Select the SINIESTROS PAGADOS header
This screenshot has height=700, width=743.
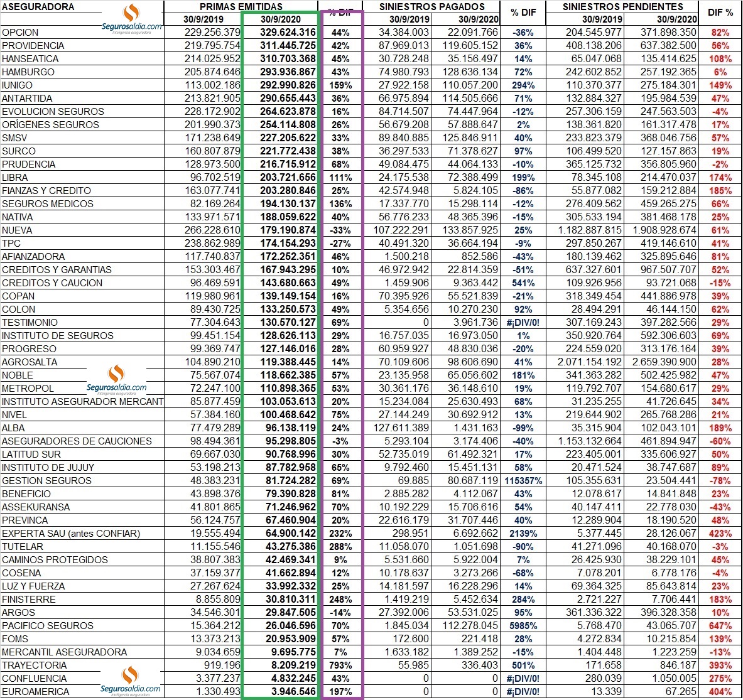(x=432, y=7)
